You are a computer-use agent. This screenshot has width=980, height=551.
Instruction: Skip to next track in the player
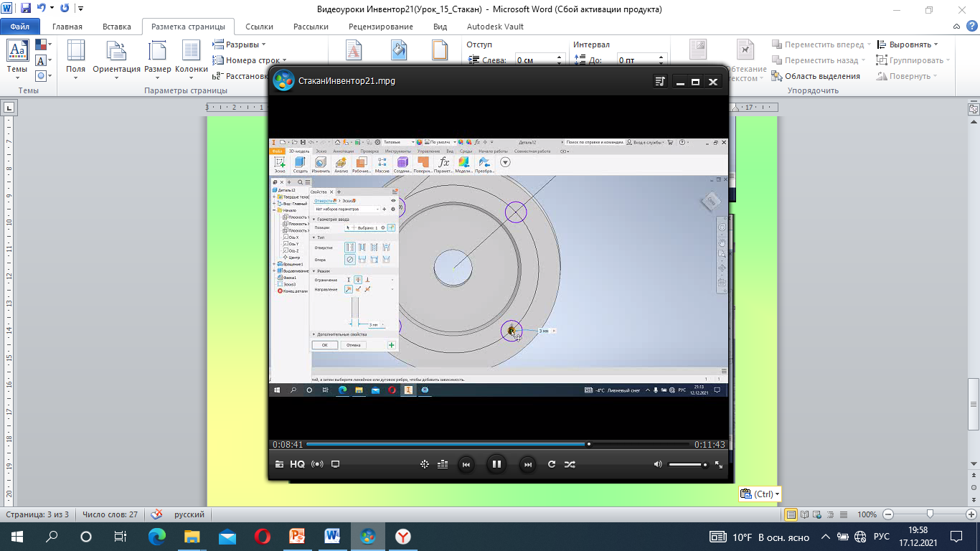527,464
